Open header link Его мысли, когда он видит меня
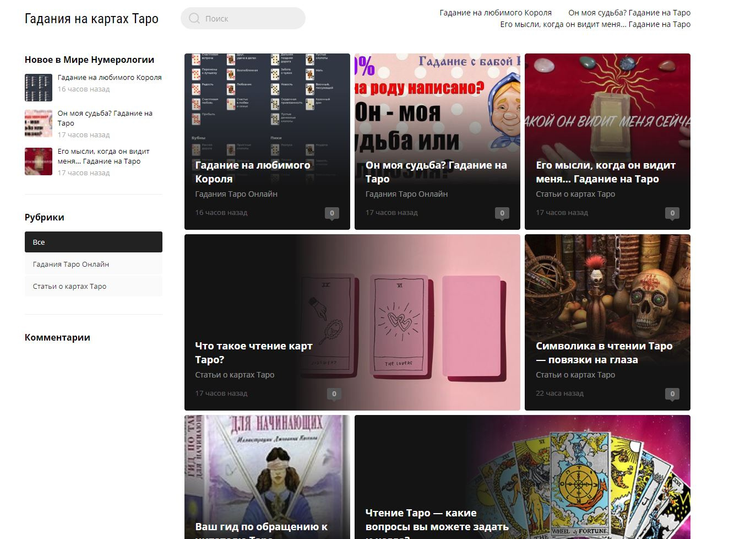 click(595, 24)
